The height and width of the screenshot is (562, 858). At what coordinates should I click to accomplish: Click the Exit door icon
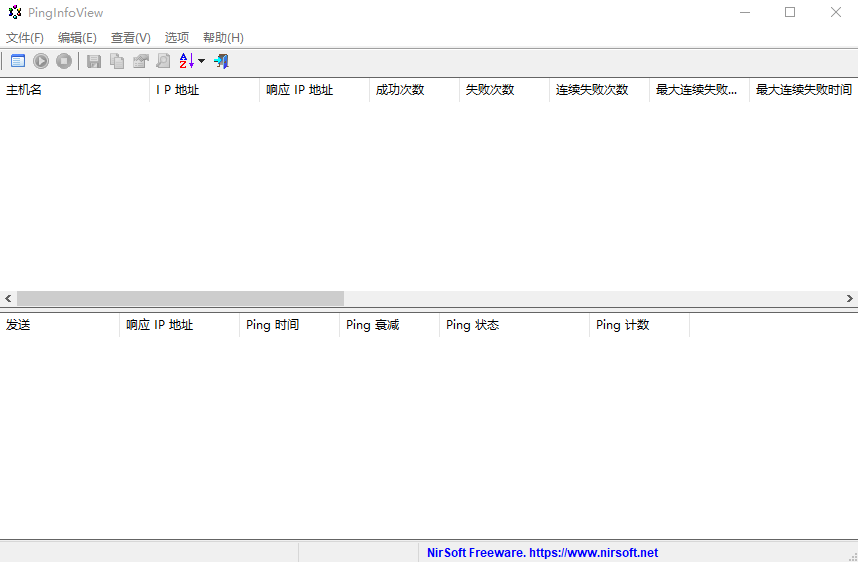pos(221,61)
